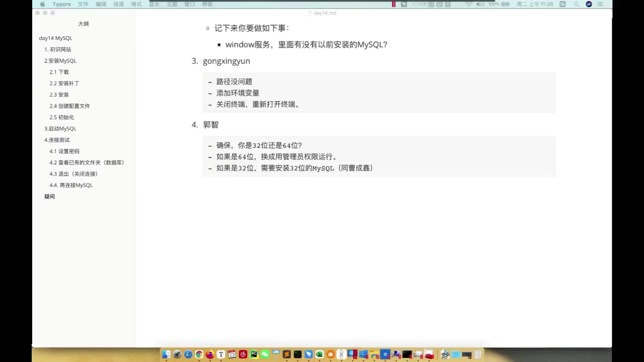
Task: Click bullet text window服务，里面有没有以前安装的MySQL?
Action: [x=306, y=44]
